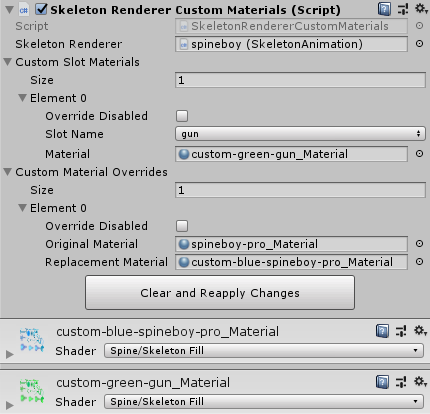
Task: Click Clear and Reapply Changes button
Action: click(220, 293)
